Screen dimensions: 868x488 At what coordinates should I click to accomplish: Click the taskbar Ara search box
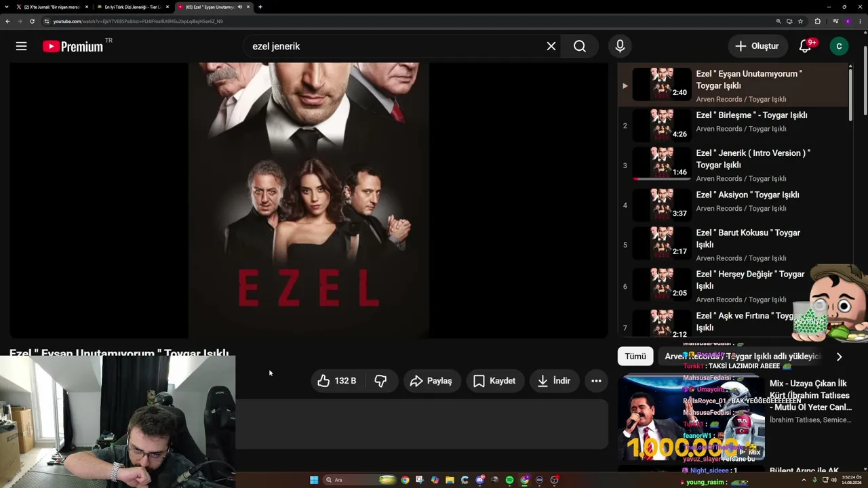coord(358,480)
